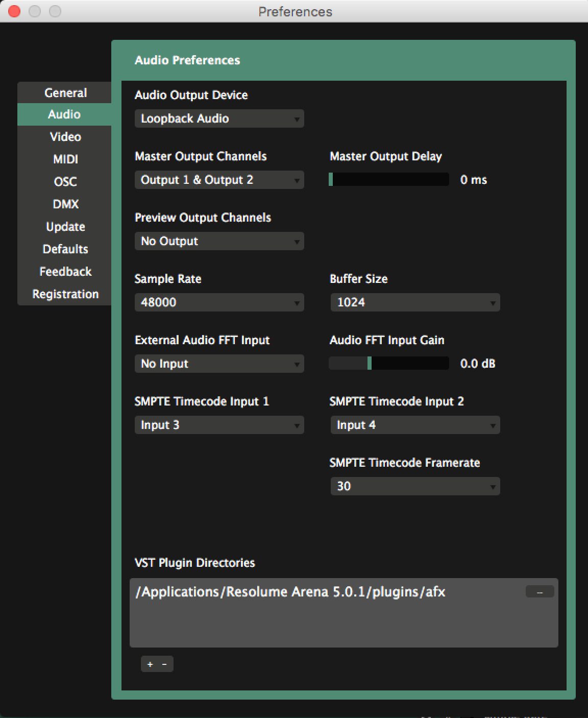
Task: Open the Buffer Size dropdown
Action: click(414, 302)
